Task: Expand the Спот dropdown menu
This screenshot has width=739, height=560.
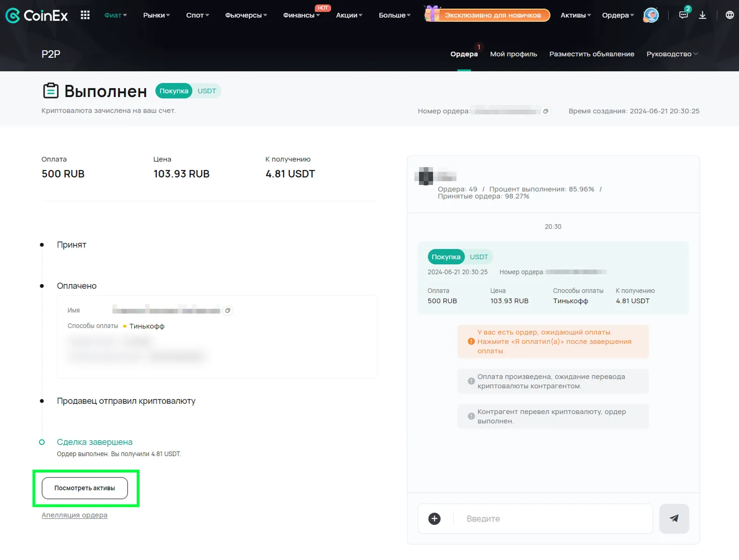Action: coord(198,15)
